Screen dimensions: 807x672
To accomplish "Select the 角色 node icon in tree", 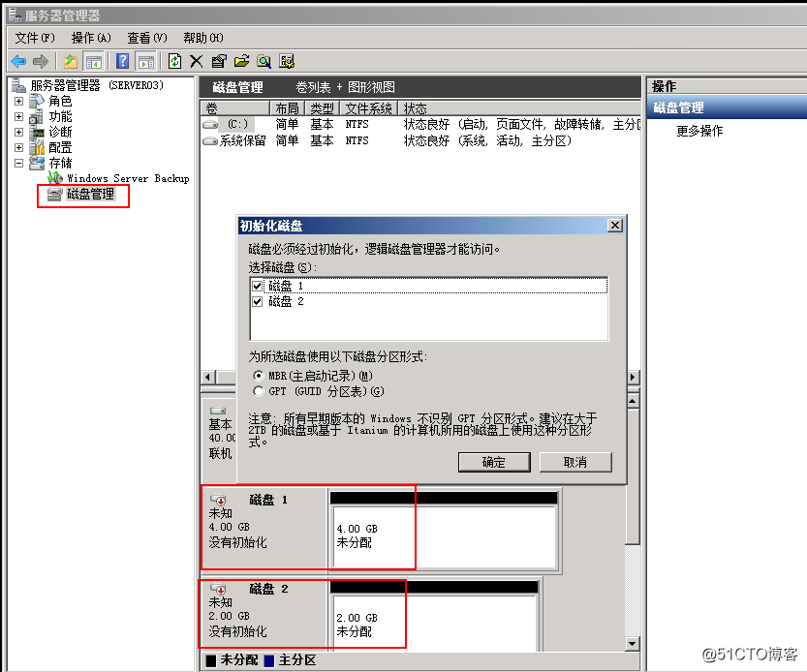I will tap(37, 101).
